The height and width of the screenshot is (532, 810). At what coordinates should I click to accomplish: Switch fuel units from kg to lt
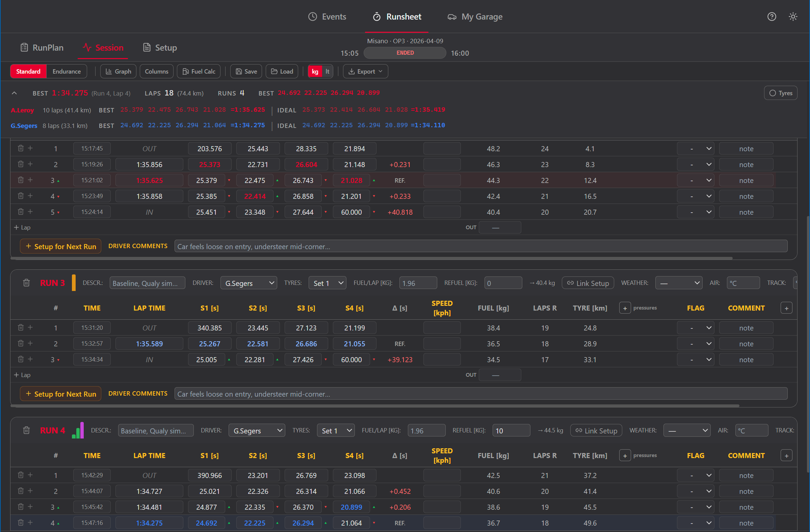327,71
